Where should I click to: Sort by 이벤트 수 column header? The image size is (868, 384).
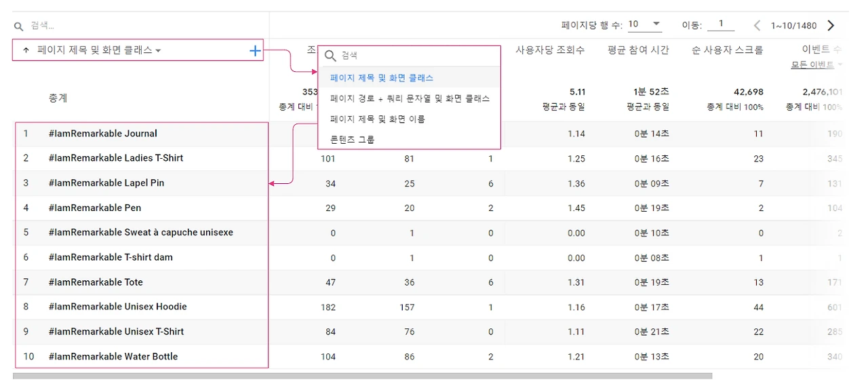pyautogui.click(x=822, y=50)
